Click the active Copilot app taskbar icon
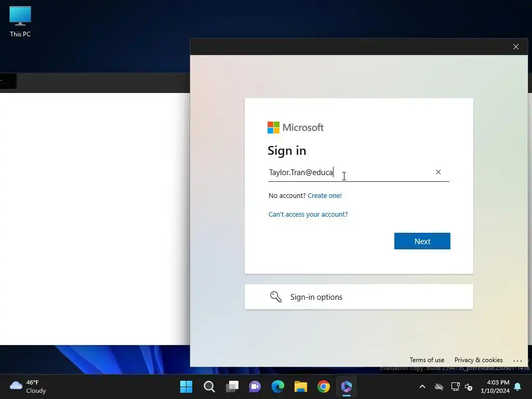The height and width of the screenshot is (399, 532). 347,387
